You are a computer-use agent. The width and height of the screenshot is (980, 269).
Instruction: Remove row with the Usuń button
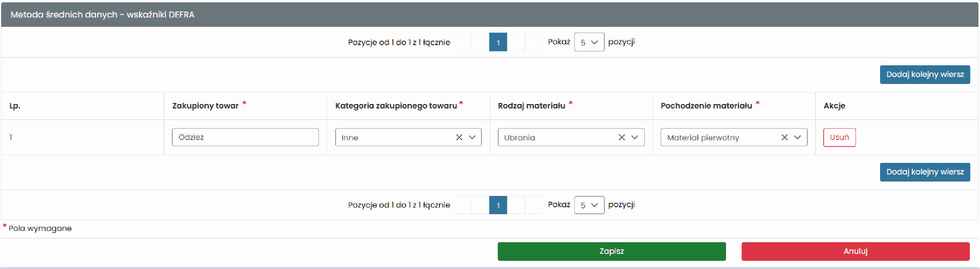coord(839,137)
